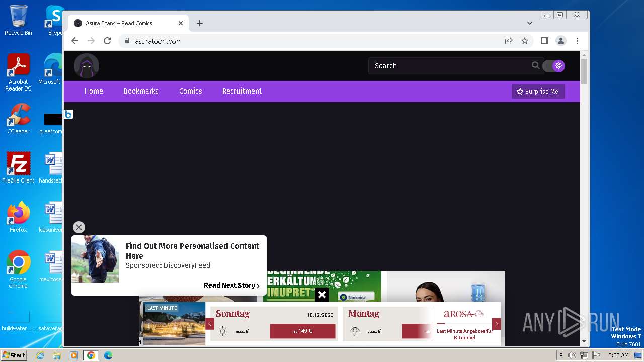
Task: Close the Asura Scans tab
Action: [181, 23]
